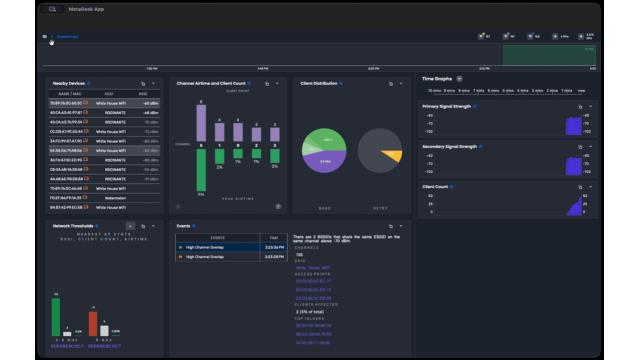Click the tallest green airtime bar

(201, 170)
